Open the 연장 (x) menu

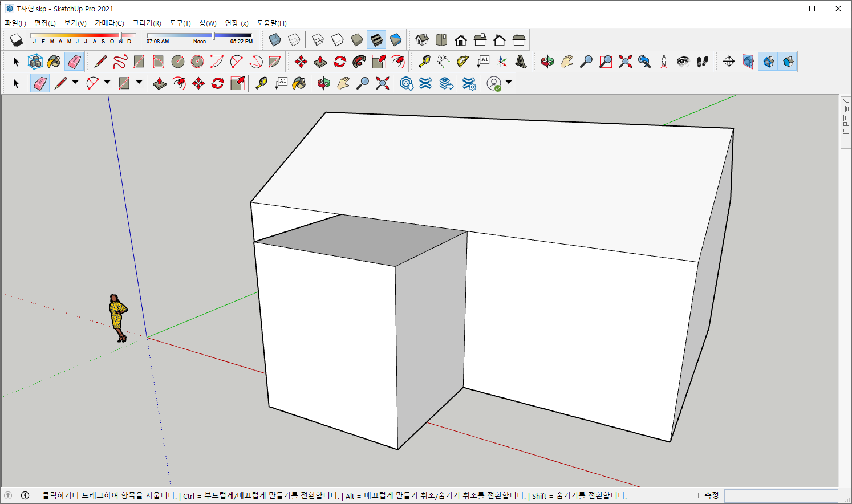coord(236,23)
